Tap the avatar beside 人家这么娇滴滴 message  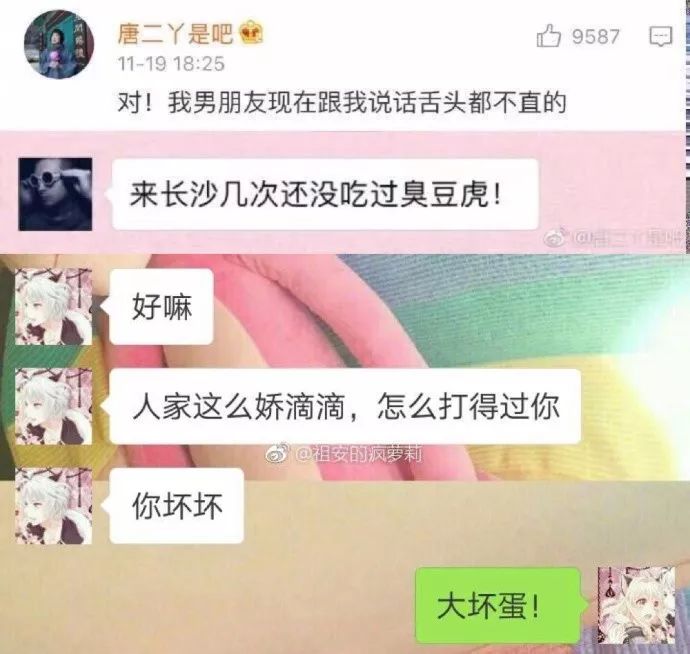(x=54, y=407)
